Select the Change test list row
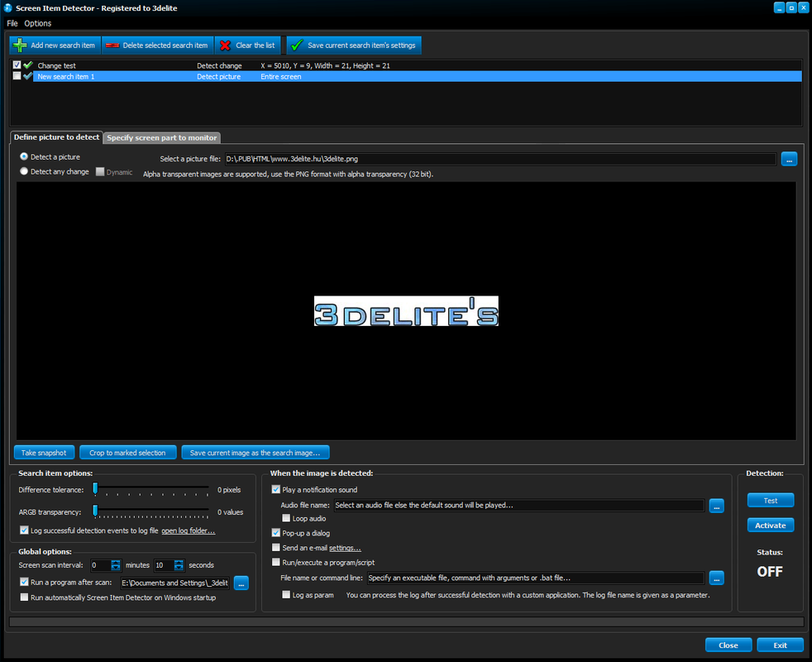Screen dimensions: 812x662 [x=407, y=65]
